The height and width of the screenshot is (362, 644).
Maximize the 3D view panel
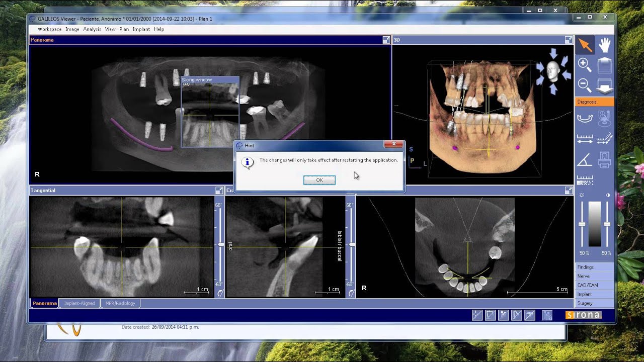coord(569,40)
